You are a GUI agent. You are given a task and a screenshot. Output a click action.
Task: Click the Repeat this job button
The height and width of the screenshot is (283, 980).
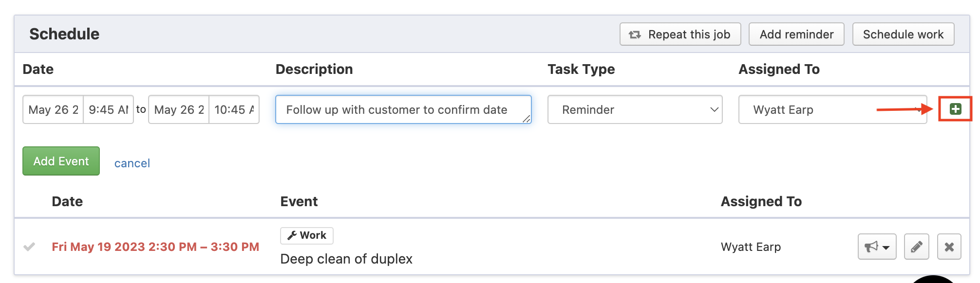tap(680, 35)
